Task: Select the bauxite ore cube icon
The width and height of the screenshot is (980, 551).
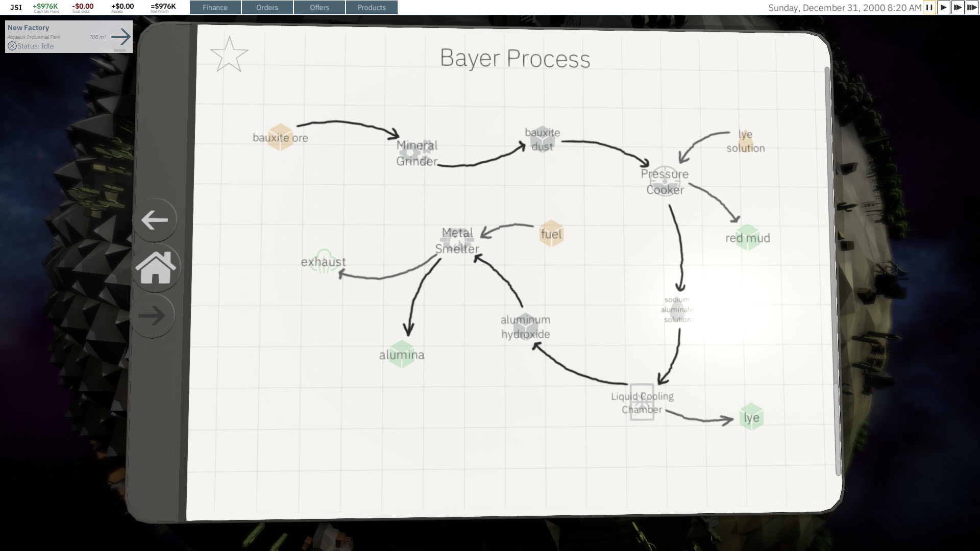Action: point(280,137)
